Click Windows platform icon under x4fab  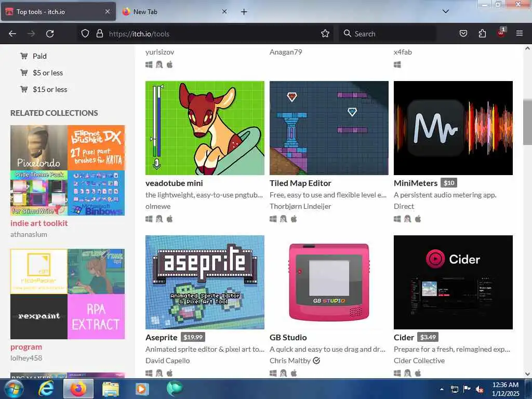397,64
